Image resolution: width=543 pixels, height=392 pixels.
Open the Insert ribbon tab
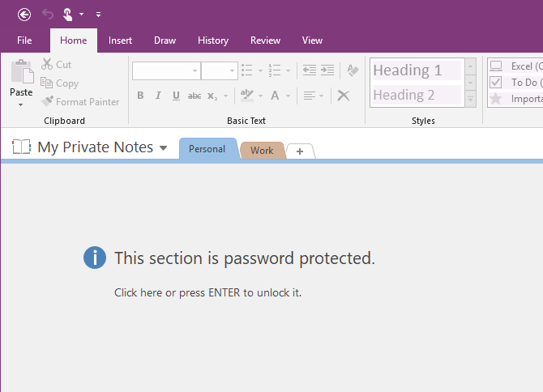tap(120, 40)
